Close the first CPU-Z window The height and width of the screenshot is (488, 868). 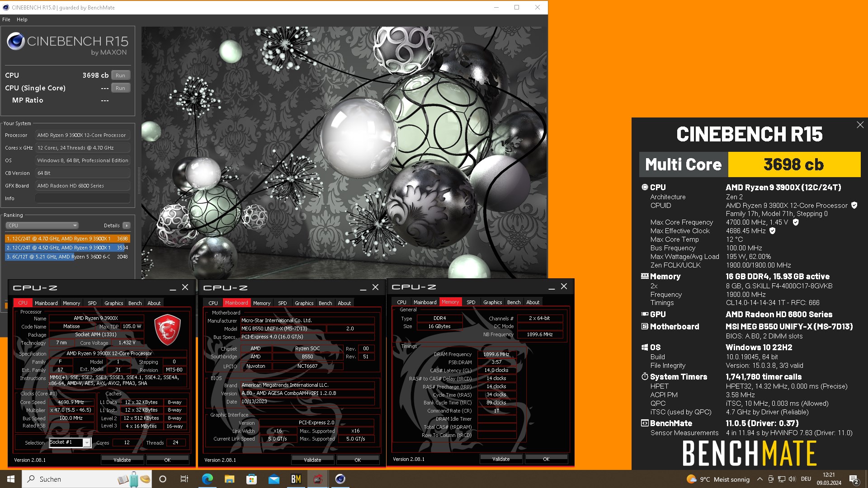[x=185, y=287]
